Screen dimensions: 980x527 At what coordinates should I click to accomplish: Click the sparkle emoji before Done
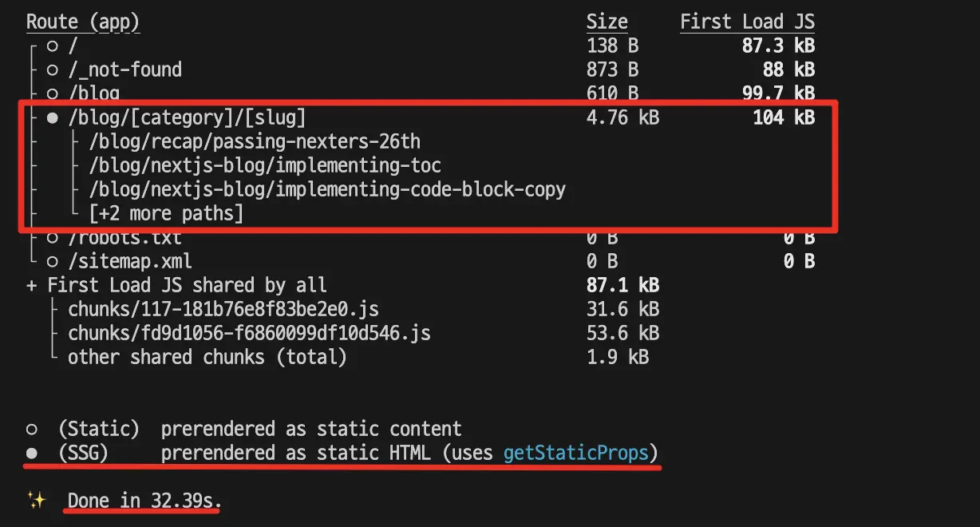(37, 501)
